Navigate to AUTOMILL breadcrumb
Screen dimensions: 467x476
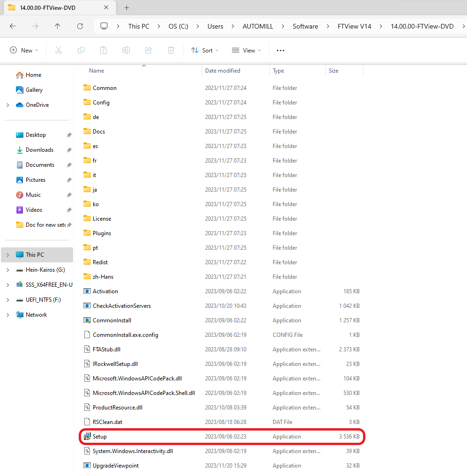click(258, 26)
